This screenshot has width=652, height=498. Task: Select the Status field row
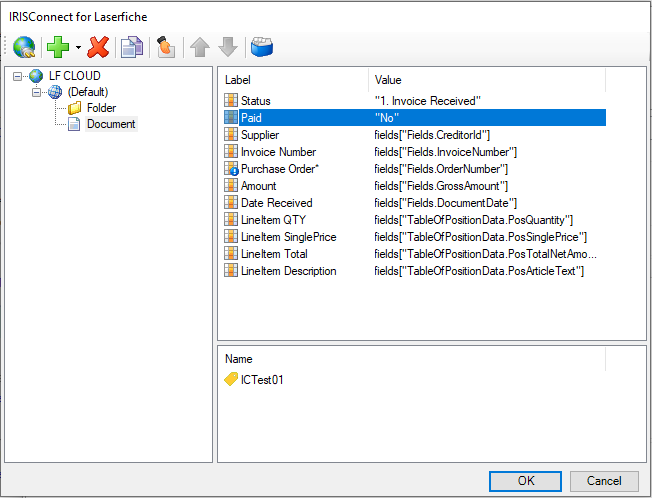coord(255,101)
